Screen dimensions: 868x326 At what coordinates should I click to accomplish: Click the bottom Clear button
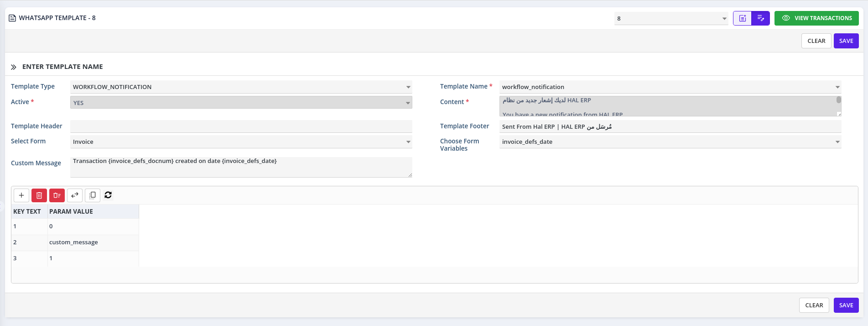coord(814,305)
